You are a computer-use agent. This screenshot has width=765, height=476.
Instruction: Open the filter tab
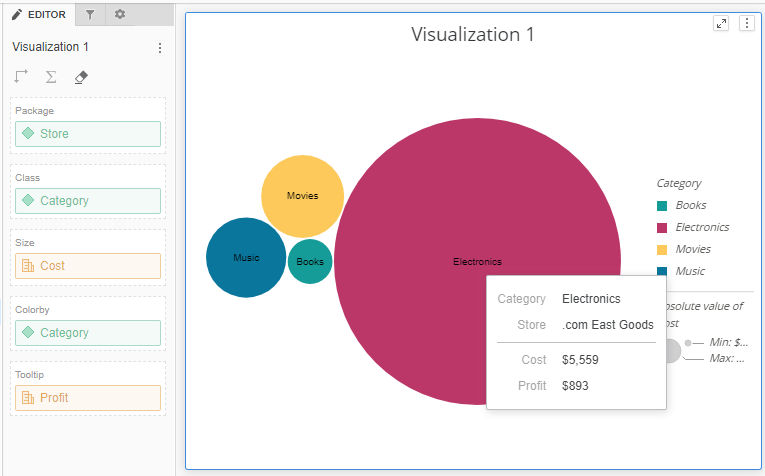(x=89, y=14)
